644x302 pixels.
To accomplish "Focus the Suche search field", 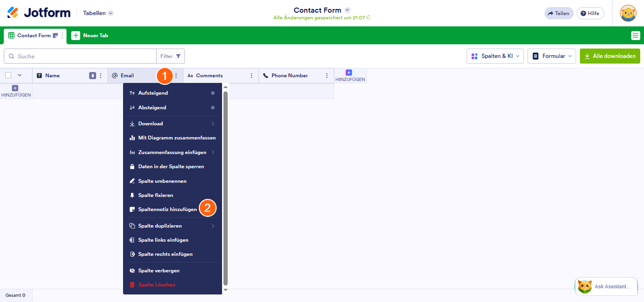I will click(x=80, y=56).
